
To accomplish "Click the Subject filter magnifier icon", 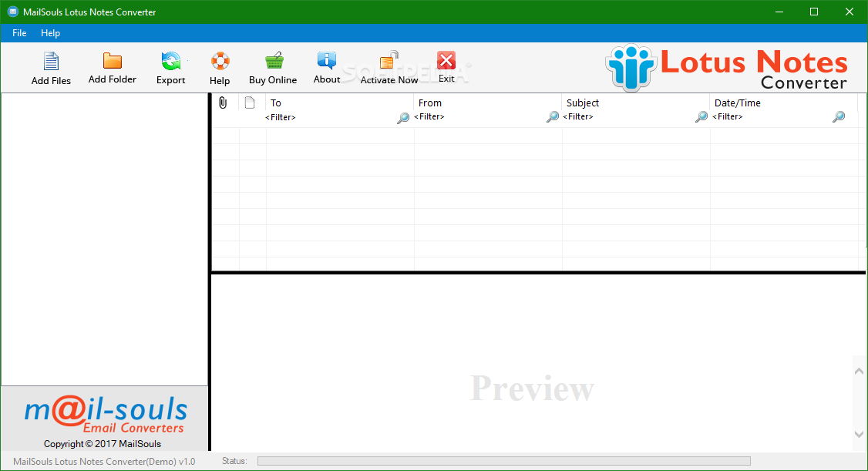I will click(701, 116).
